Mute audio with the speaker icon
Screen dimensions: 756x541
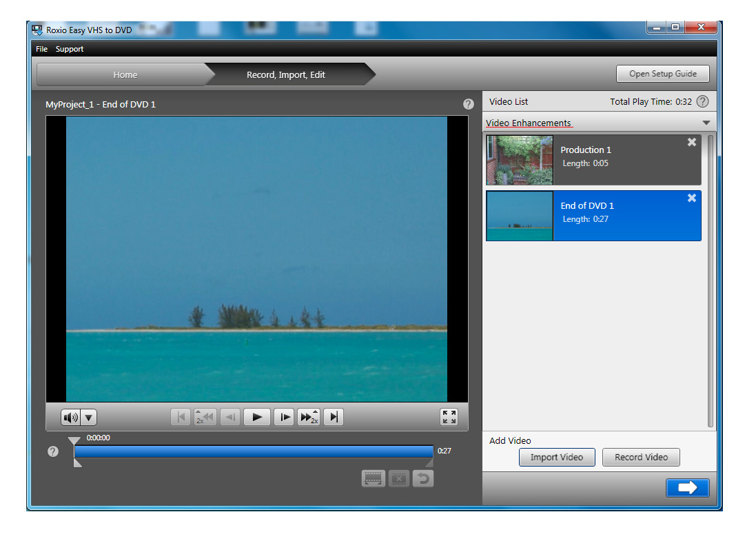point(70,417)
